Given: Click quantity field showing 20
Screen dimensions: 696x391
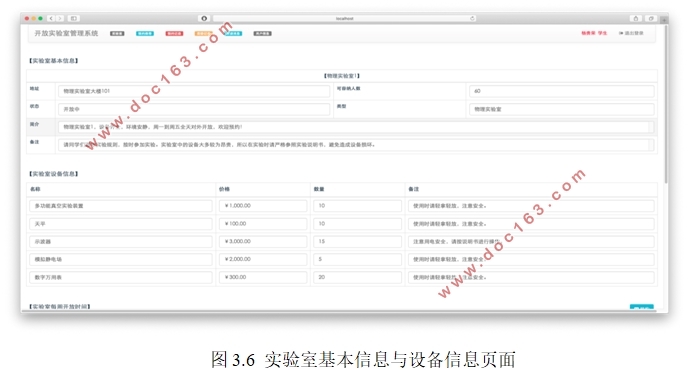Looking at the screenshot, I should pos(357,277).
